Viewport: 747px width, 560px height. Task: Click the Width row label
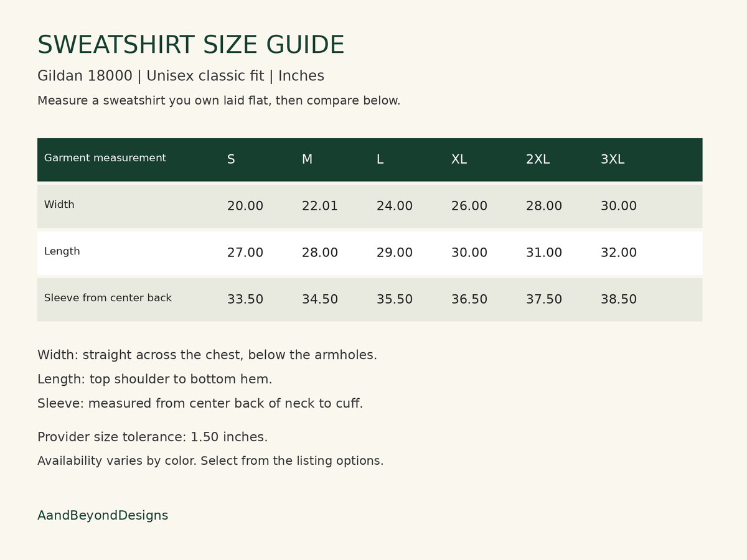pos(59,205)
